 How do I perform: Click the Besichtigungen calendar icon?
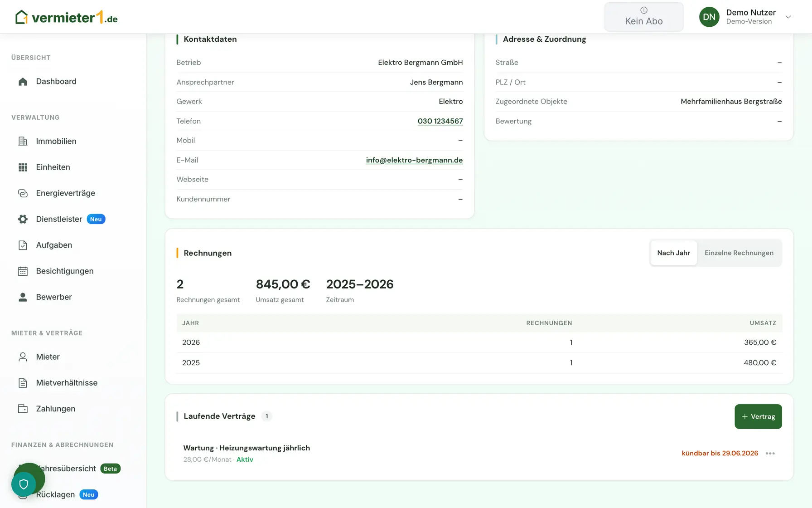pyautogui.click(x=23, y=271)
